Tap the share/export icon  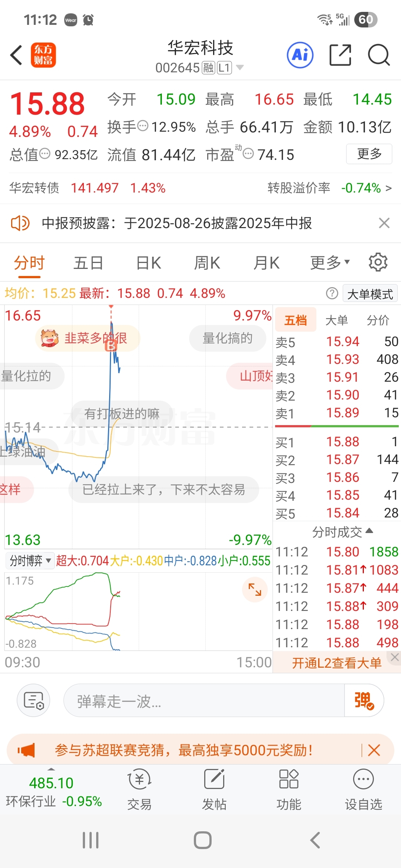pos(340,55)
